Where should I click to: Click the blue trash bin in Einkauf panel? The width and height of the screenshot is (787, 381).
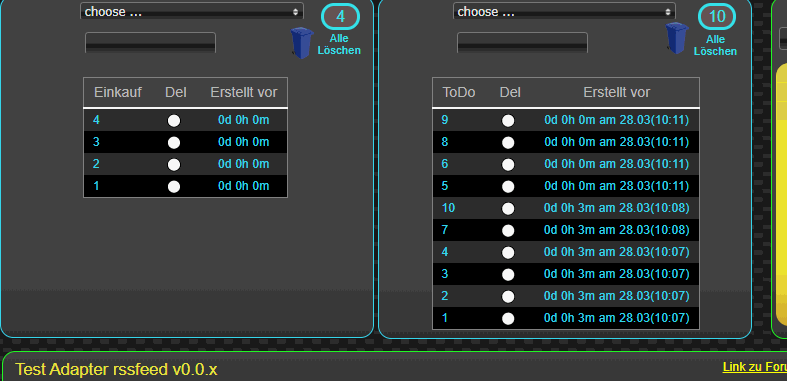tap(302, 43)
